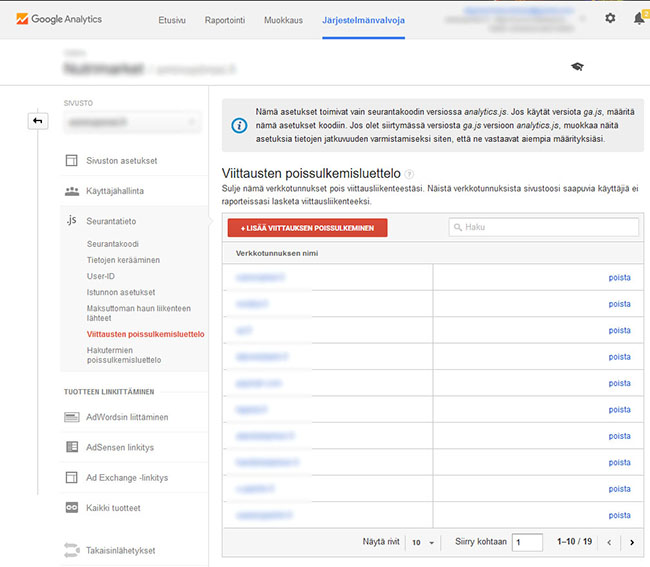
Task: Click poista link in last row
Action: coord(619,516)
